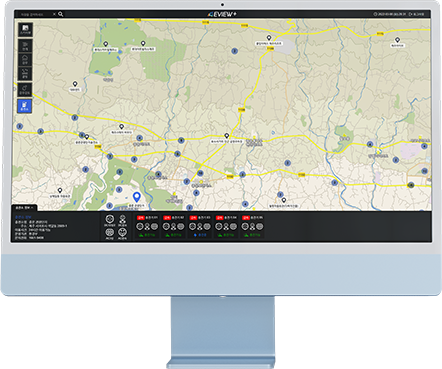Click the fourth sidebar button with route icon
This screenshot has height=369, width=442.
[25, 73]
